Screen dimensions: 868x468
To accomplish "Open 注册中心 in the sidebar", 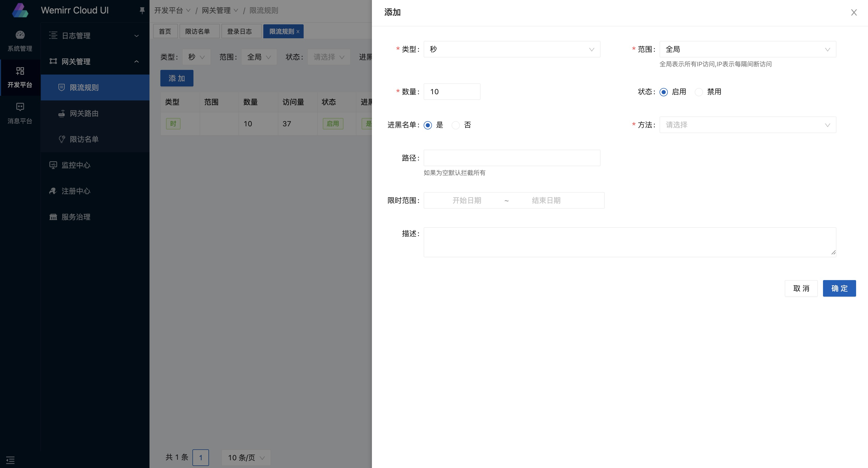I will [x=76, y=191].
